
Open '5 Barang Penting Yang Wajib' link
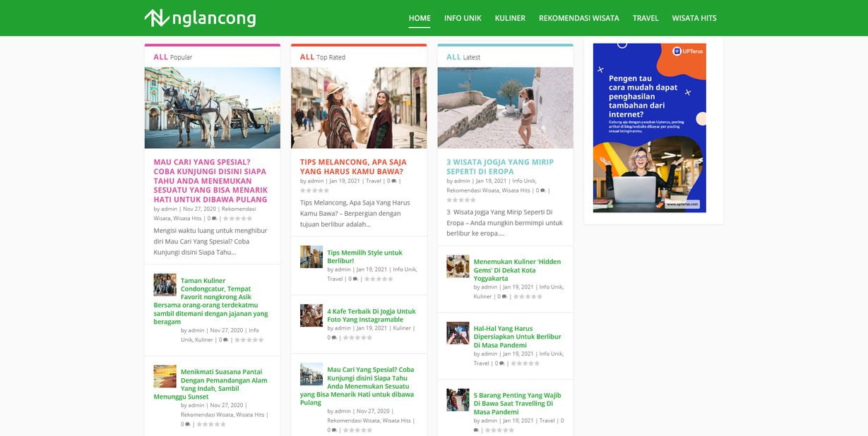click(518, 404)
